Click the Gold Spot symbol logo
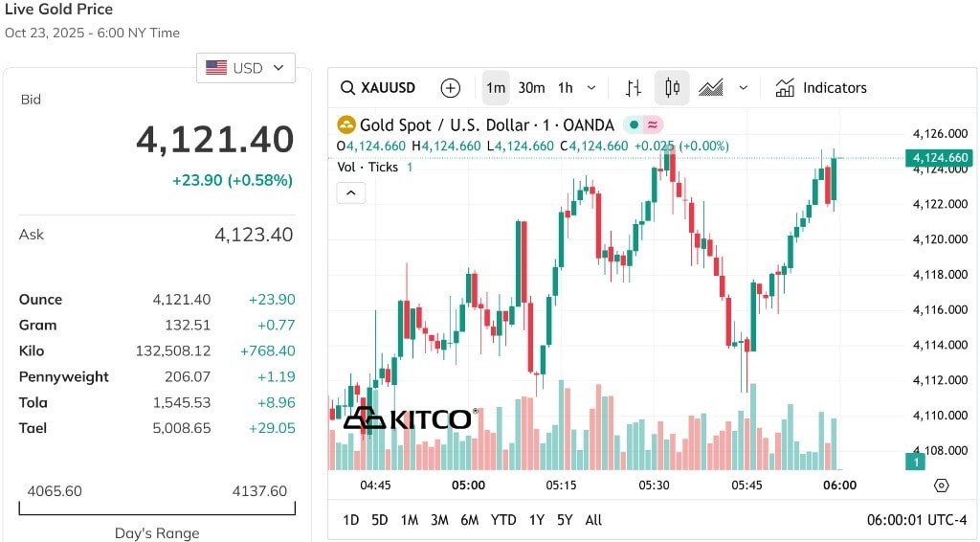 pos(346,125)
